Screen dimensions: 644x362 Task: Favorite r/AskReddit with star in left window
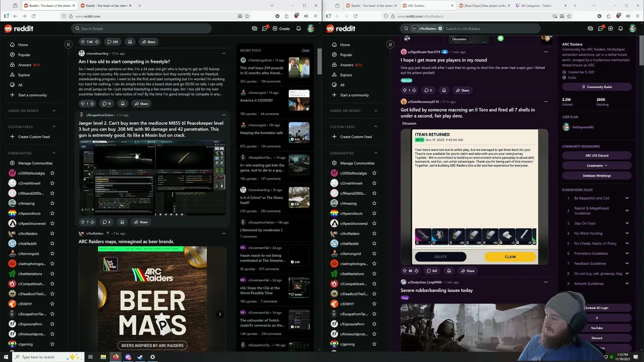(52, 243)
